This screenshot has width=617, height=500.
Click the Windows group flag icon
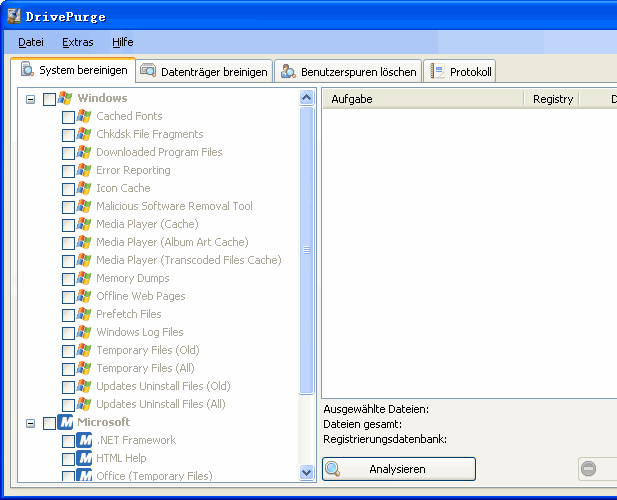[x=66, y=98]
